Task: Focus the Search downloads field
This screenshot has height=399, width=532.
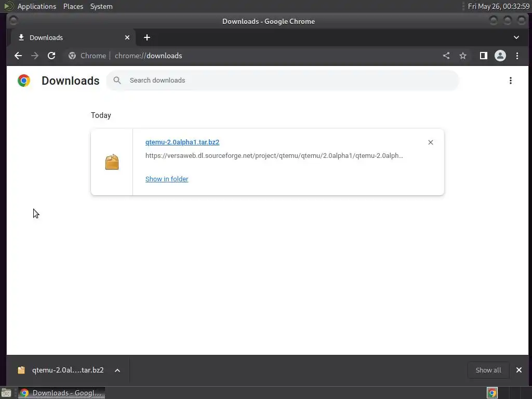Action: click(x=283, y=81)
